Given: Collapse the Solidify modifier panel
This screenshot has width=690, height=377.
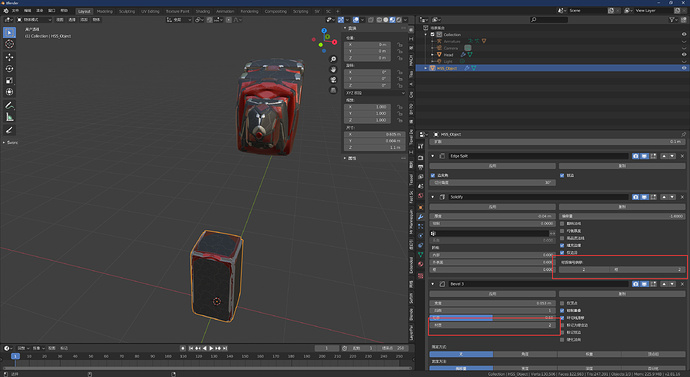Looking at the screenshot, I should point(433,197).
